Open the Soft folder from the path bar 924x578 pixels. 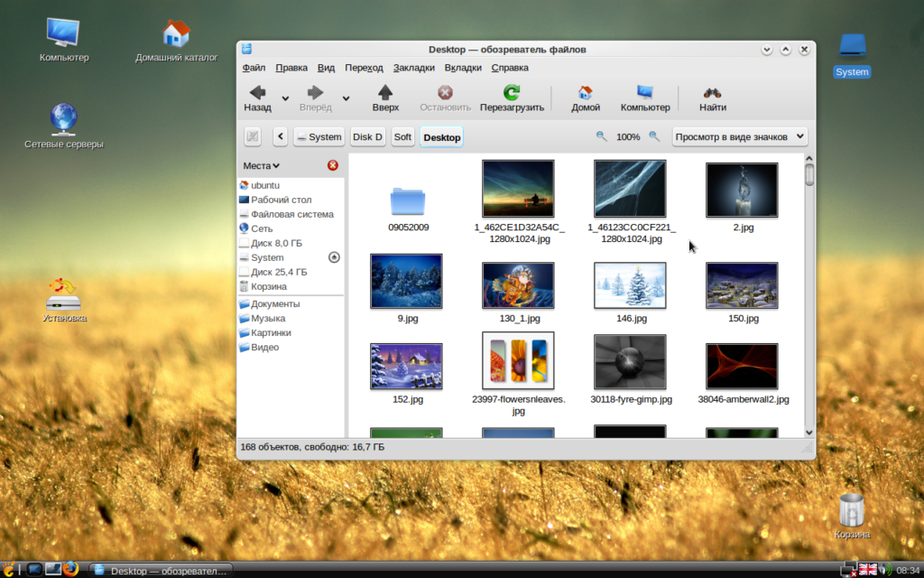click(402, 136)
